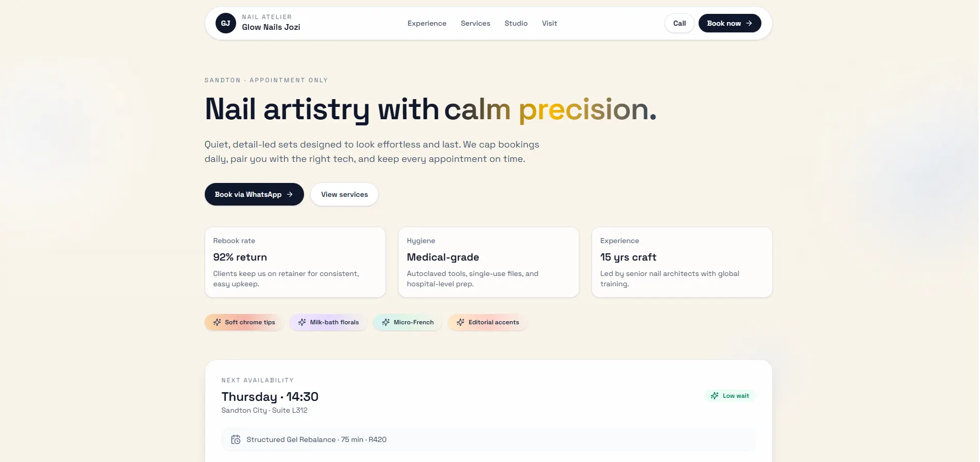This screenshot has width=980, height=462.
Task: Click the sparkle icon on Micro-French
Action: 386,322
